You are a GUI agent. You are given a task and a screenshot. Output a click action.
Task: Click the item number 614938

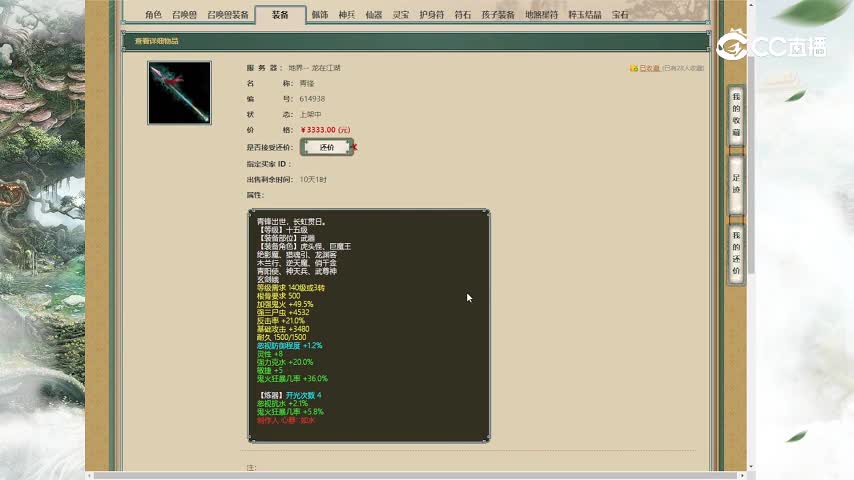coord(312,99)
